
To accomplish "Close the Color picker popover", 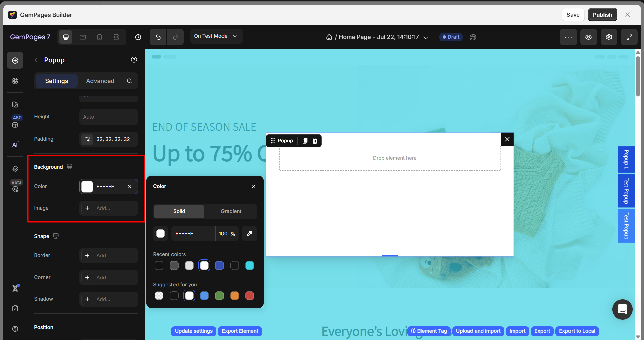I will pyautogui.click(x=254, y=186).
